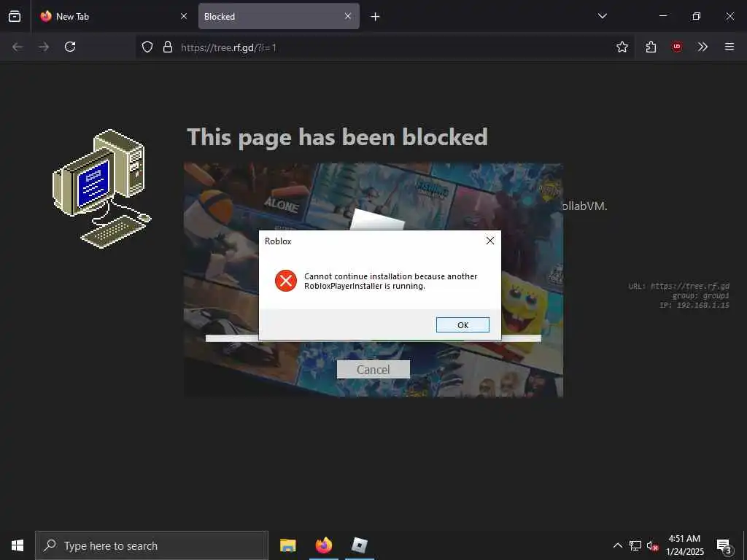The width and height of the screenshot is (747, 560).
Task: Select Roblox installer on the taskbar
Action: point(359,545)
